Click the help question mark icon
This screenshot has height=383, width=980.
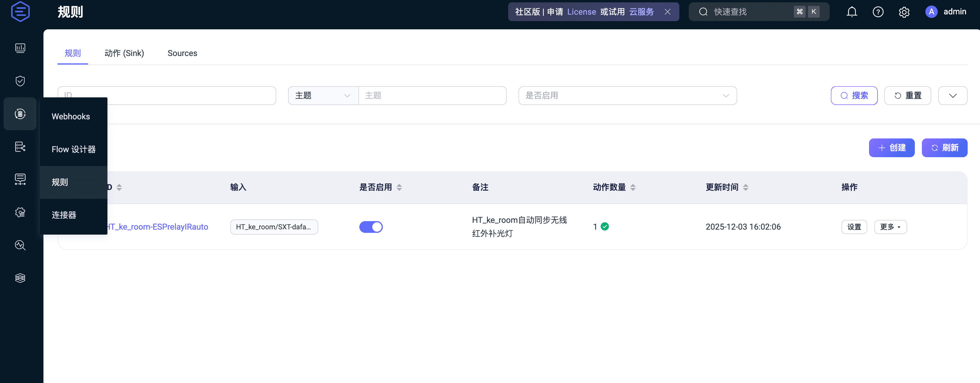878,12
